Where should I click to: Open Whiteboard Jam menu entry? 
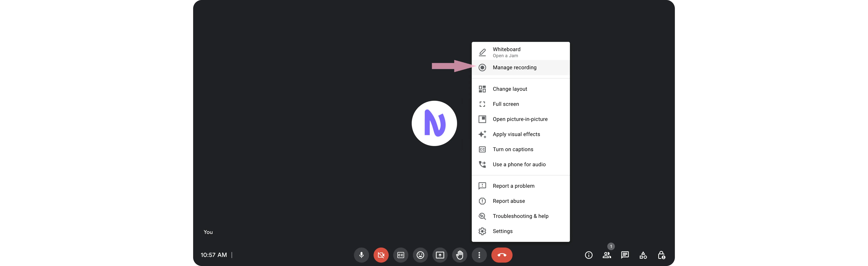506,52
